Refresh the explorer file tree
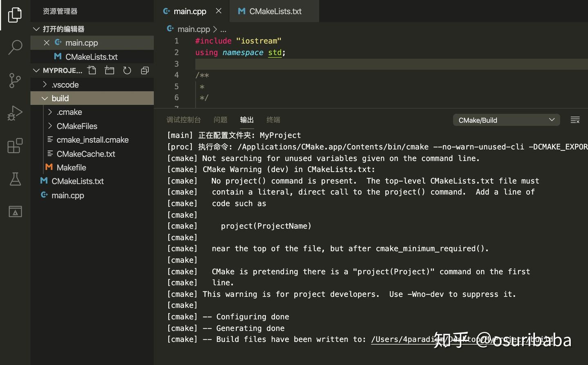Viewport: 588px width, 365px height. (x=127, y=70)
